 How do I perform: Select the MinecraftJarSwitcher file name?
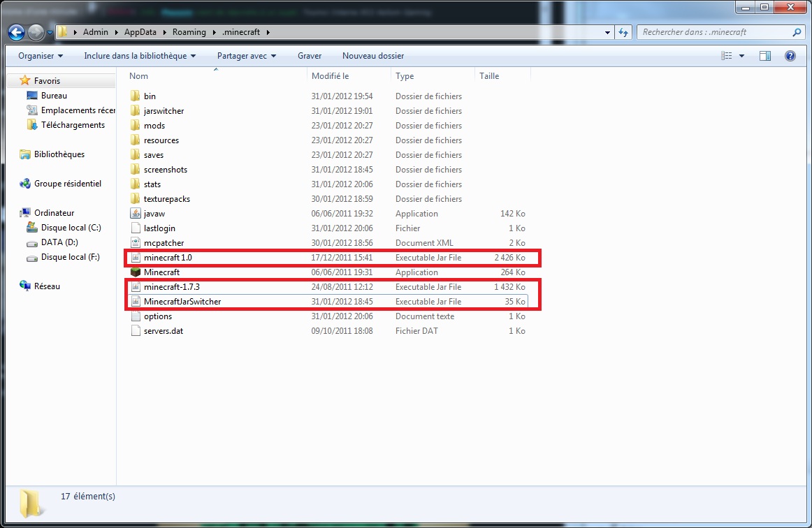coord(182,302)
